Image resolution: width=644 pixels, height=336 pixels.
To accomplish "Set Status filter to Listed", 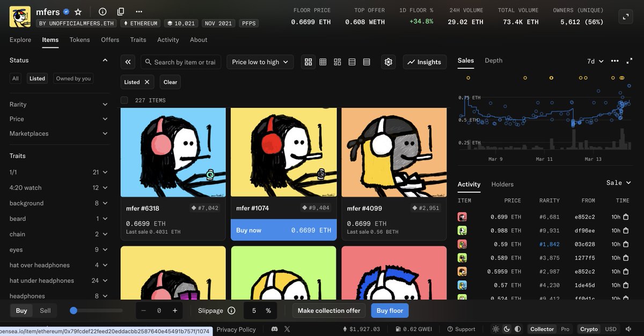I will [x=37, y=78].
